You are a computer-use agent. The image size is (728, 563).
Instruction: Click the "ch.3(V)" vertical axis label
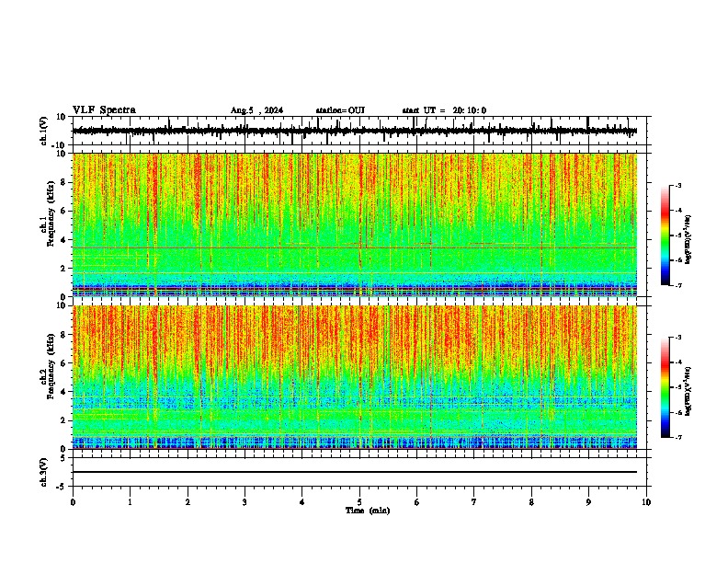[x=44, y=472]
